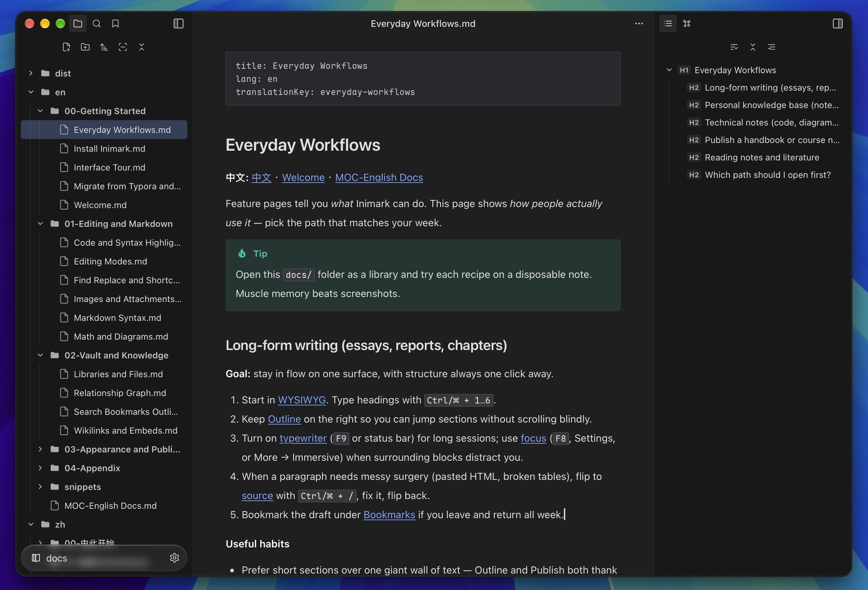
Task: Collapse the Everyday Workflows H1 outline
Action: click(x=669, y=70)
